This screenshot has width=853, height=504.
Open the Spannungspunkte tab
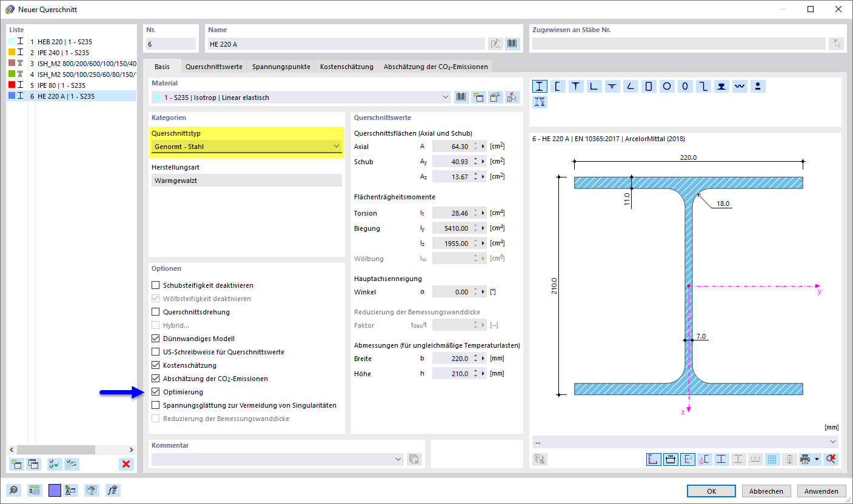281,67
